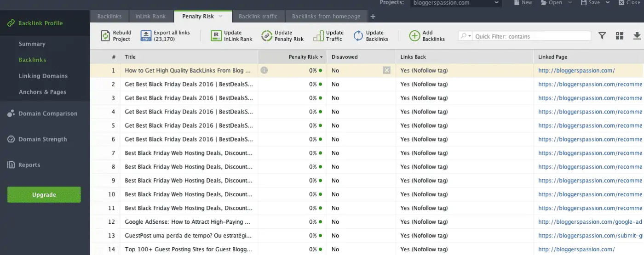Switch to the Backlink traffic tab

coord(258,17)
